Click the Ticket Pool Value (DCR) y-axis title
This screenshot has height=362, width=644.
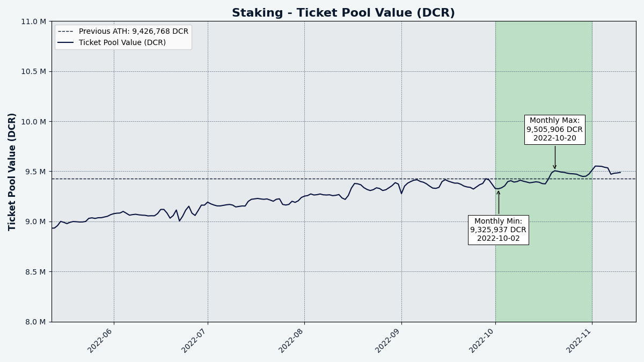pyautogui.click(x=12, y=172)
